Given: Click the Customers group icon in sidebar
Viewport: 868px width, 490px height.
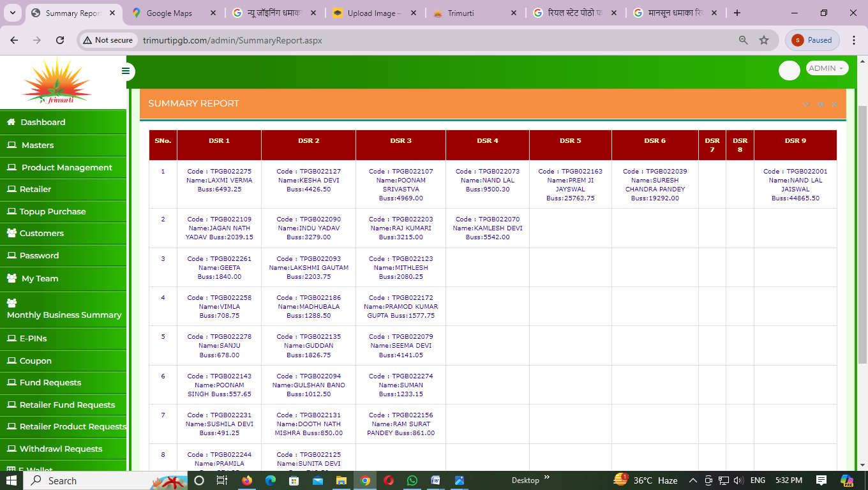Looking at the screenshot, I should coord(11,234).
